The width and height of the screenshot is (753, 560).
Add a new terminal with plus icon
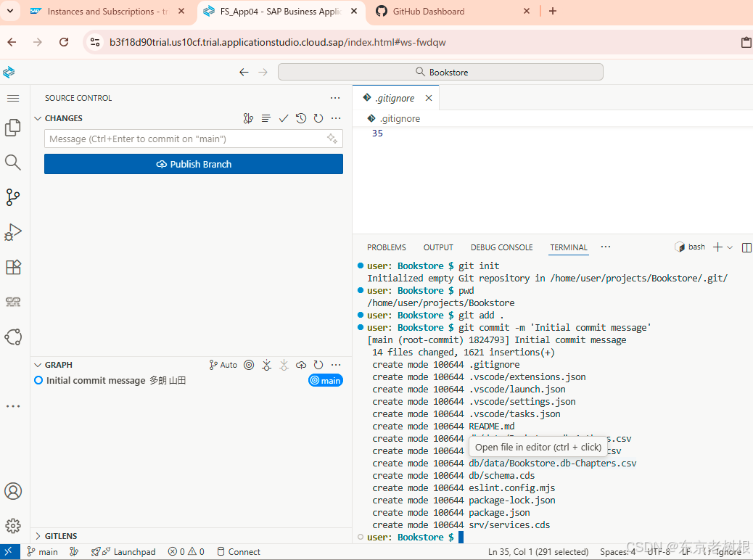(718, 247)
